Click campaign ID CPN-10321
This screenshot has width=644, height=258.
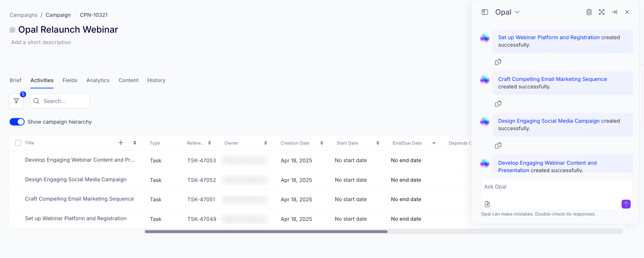coord(94,15)
